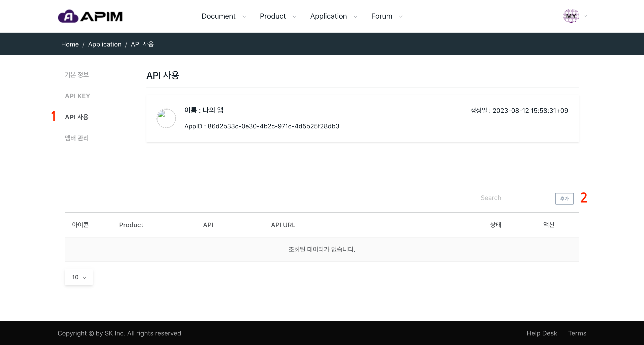Open the rows-per-page 10 dropdown

[x=79, y=277]
